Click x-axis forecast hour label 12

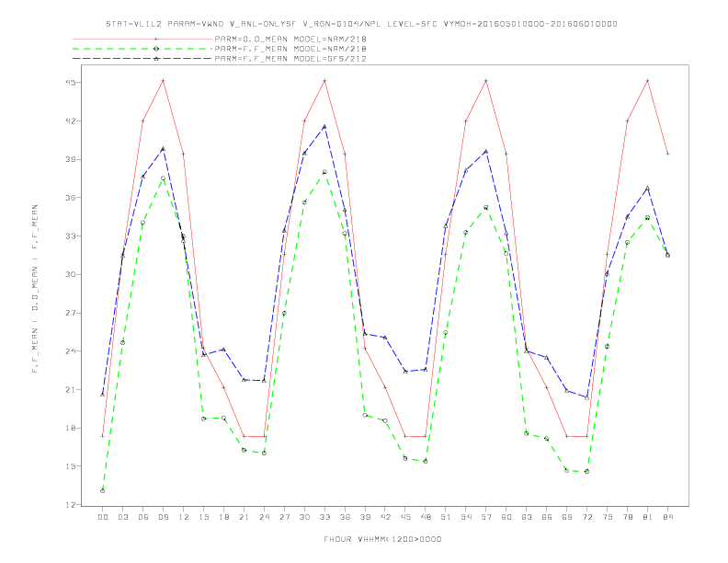(184, 517)
